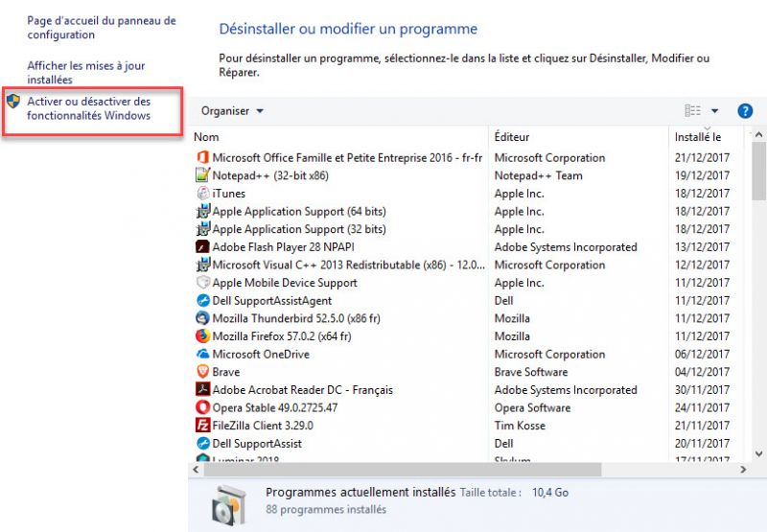
Task: Open Activer ou désactiver des fonctionnalités Windows
Action: pyautogui.click(x=88, y=108)
